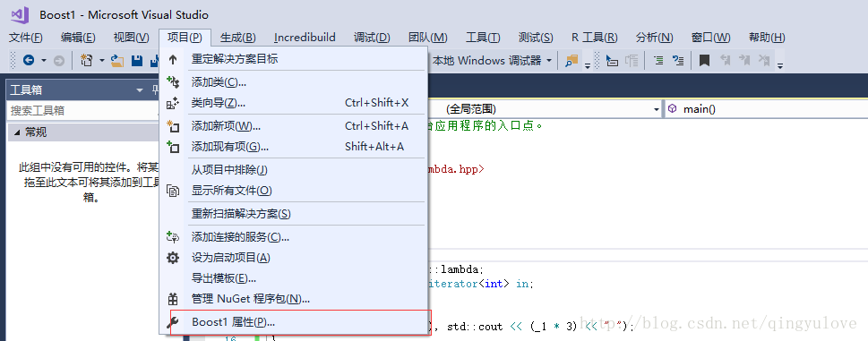Viewport: 868px width, 341px height.
Task: Close the open 项目(P) menu header
Action: click(x=185, y=38)
